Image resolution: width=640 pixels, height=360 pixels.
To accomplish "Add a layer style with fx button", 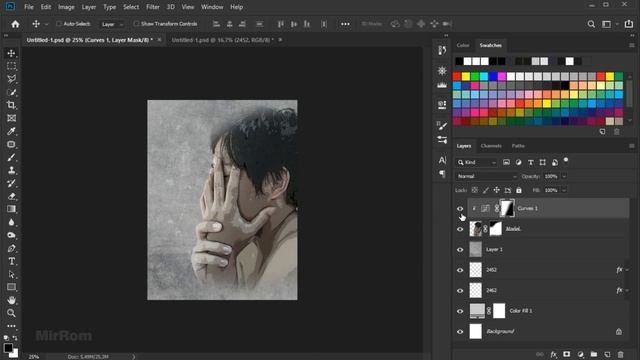I will tap(553, 354).
